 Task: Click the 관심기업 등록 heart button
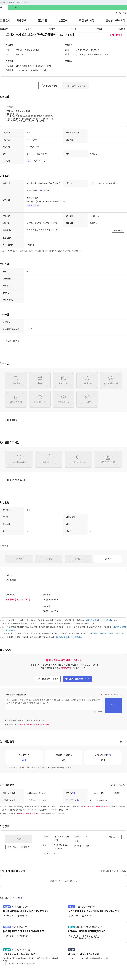coord(49,86)
